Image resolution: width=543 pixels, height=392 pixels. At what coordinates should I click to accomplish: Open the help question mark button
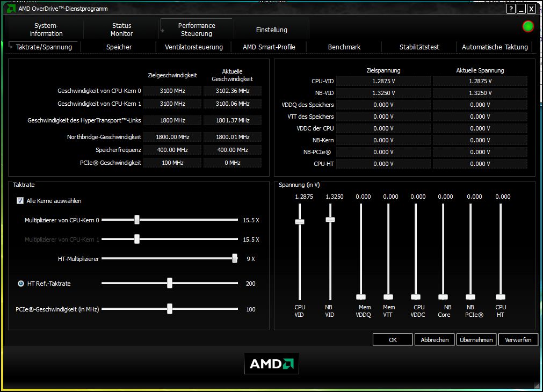(x=511, y=9)
